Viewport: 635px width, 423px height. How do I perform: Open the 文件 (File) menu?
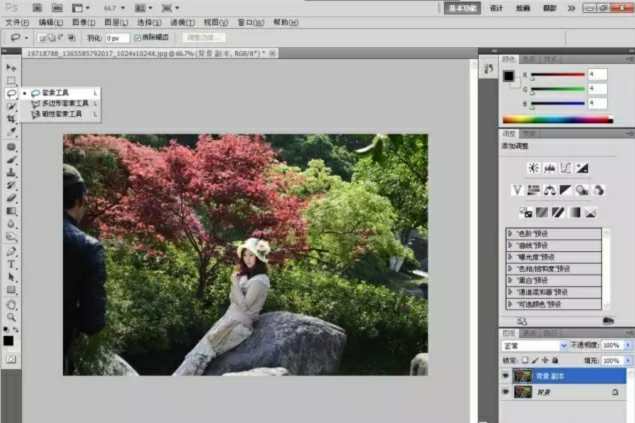click(x=17, y=22)
